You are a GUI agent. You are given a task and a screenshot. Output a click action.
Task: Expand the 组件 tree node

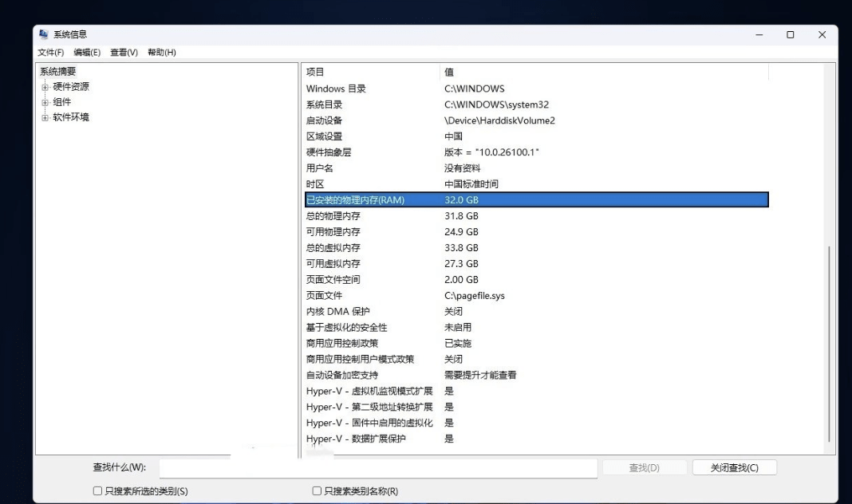[x=45, y=102]
